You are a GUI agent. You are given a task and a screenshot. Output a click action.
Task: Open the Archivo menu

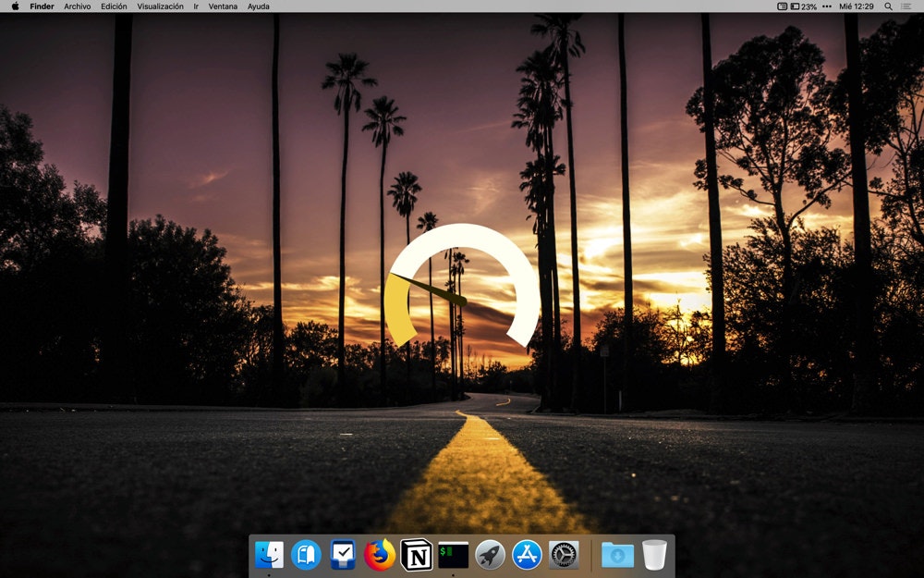click(78, 6)
